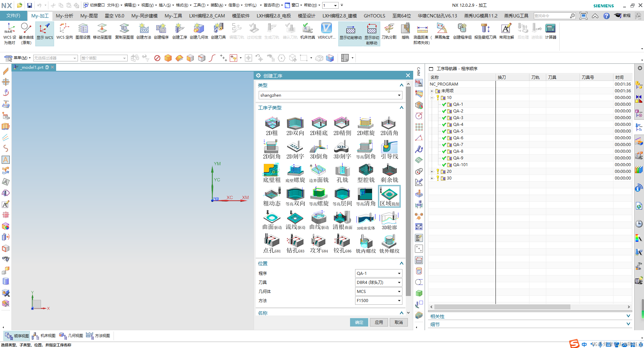The image size is (644, 348).
Task: Switch to 程序顺序视图 at bottom
Action: point(17,336)
